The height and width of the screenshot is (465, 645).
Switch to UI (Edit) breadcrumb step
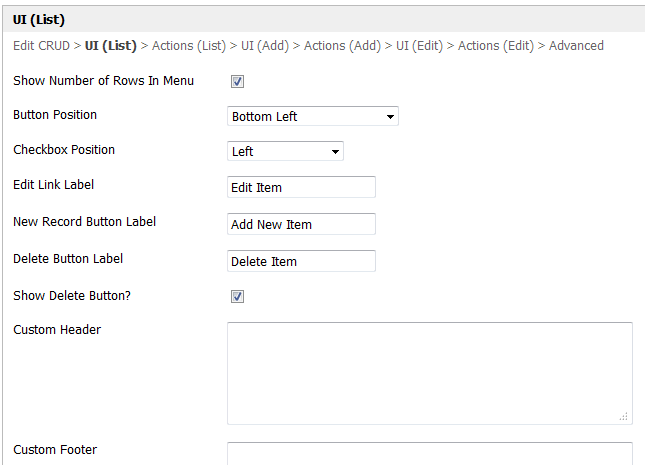[x=420, y=46]
